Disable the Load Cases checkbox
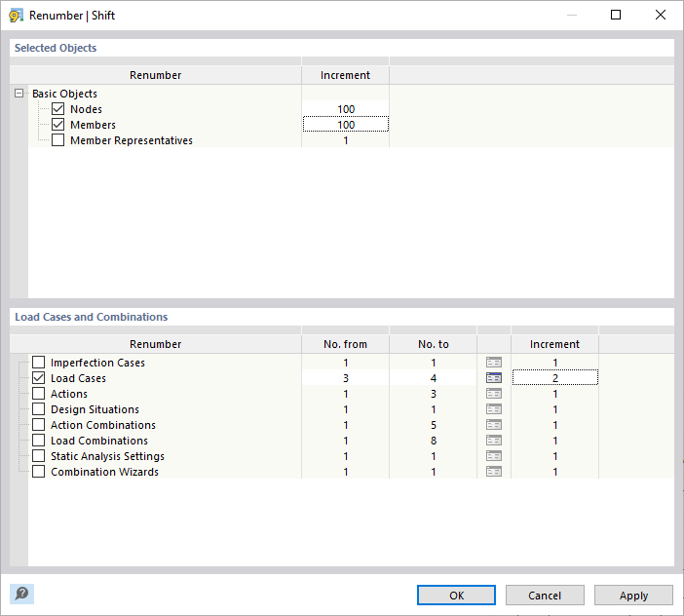The width and height of the screenshot is (684, 616). click(x=39, y=378)
